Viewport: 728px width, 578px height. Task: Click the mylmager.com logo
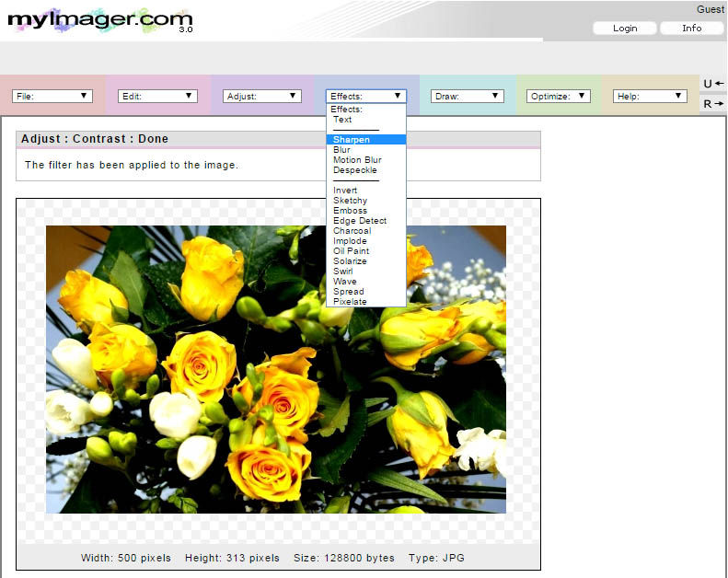click(x=99, y=20)
